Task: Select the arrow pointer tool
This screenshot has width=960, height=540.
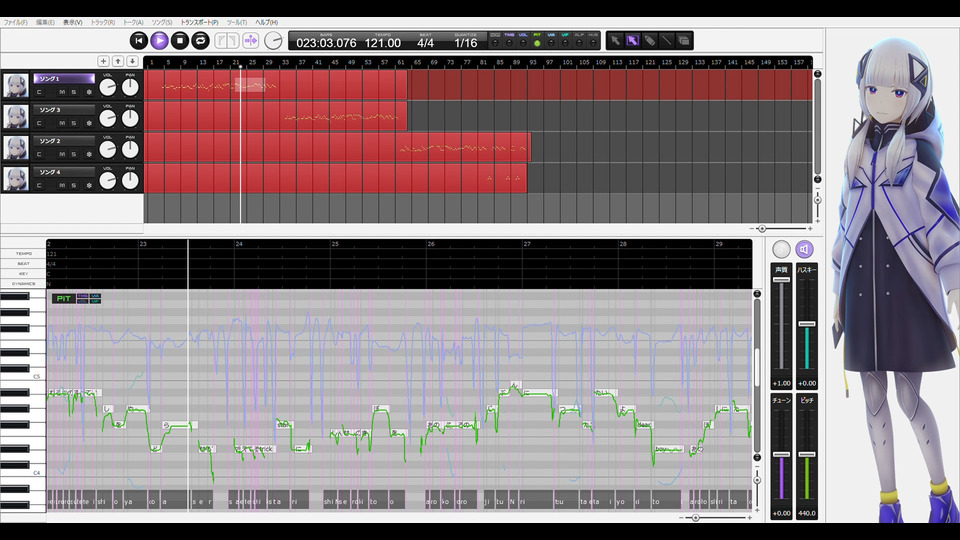Action: coord(615,40)
